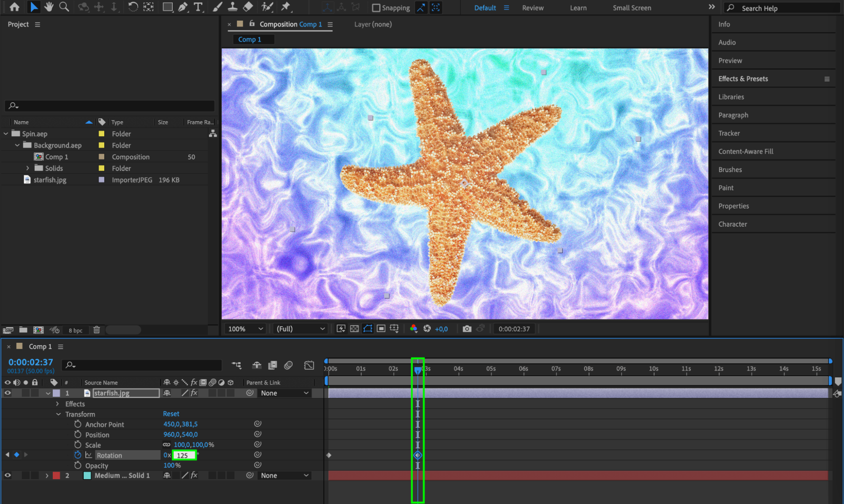Expand the Solids folder

pos(28,168)
